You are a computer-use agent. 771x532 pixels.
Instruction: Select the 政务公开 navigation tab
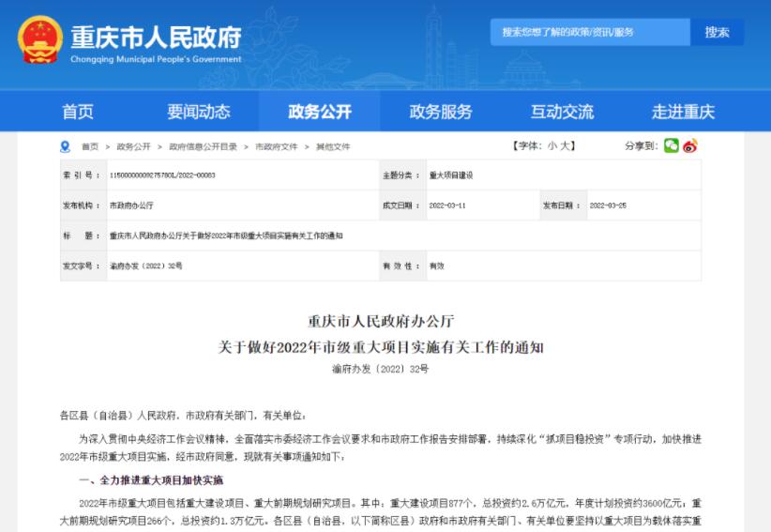point(319,112)
